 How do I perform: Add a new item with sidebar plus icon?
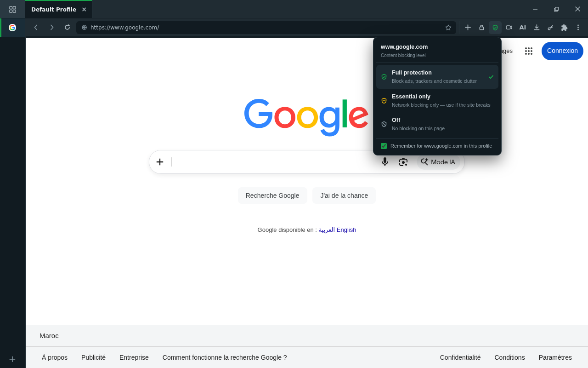pyautogui.click(x=12, y=359)
